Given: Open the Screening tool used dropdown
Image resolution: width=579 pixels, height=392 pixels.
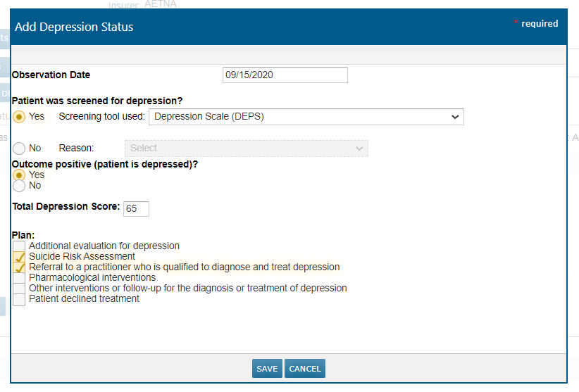Looking at the screenshot, I should click(x=306, y=117).
